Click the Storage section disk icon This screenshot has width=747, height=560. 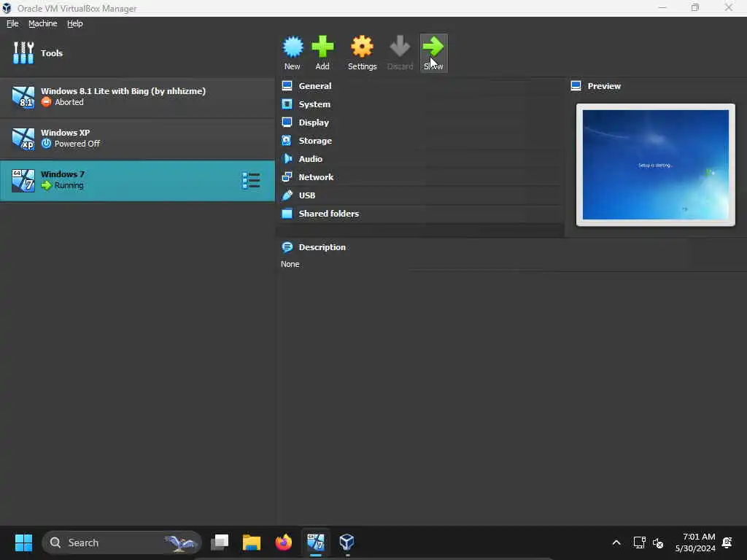point(287,141)
